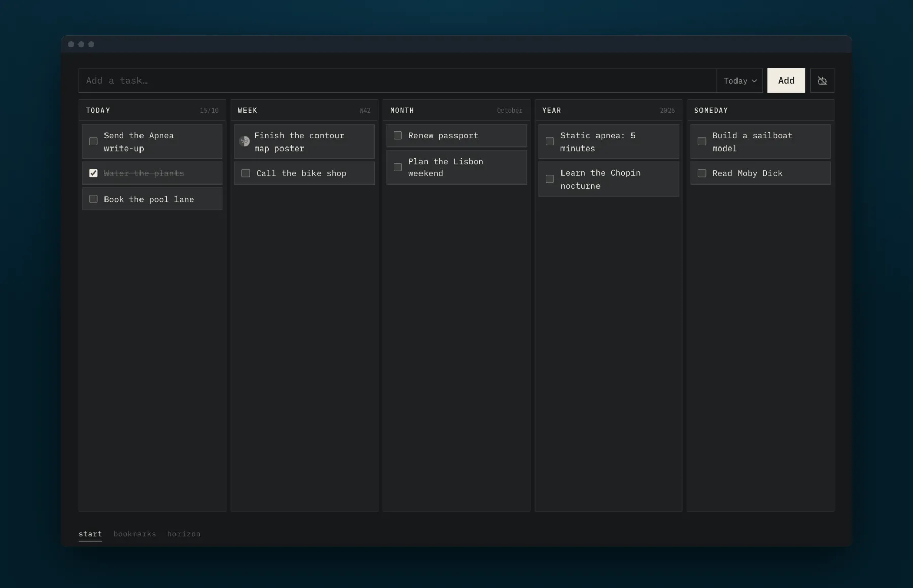Image resolution: width=913 pixels, height=588 pixels.
Task: Select the Send the Apnea write-up task text
Action: pos(139,142)
